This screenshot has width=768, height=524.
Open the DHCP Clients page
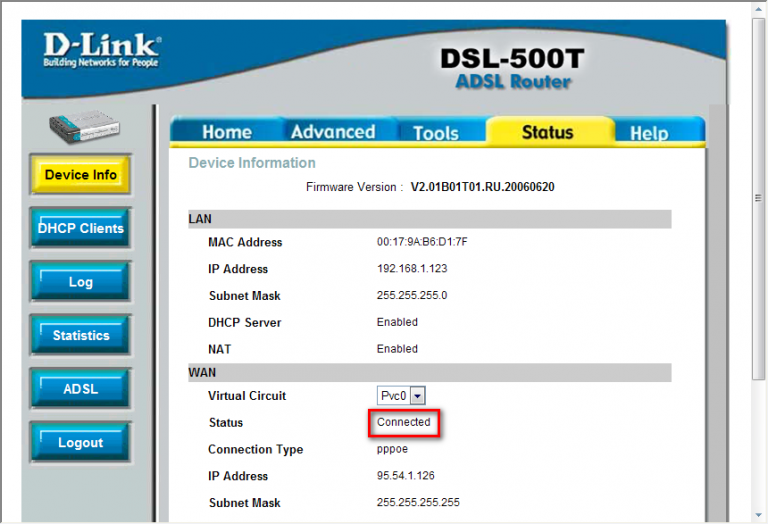81,228
